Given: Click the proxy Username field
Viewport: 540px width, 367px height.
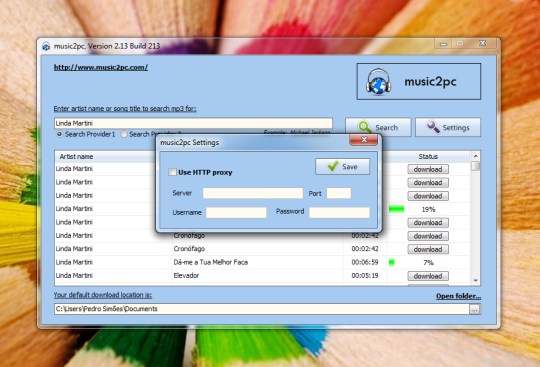Looking at the screenshot, I should point(236,212).
